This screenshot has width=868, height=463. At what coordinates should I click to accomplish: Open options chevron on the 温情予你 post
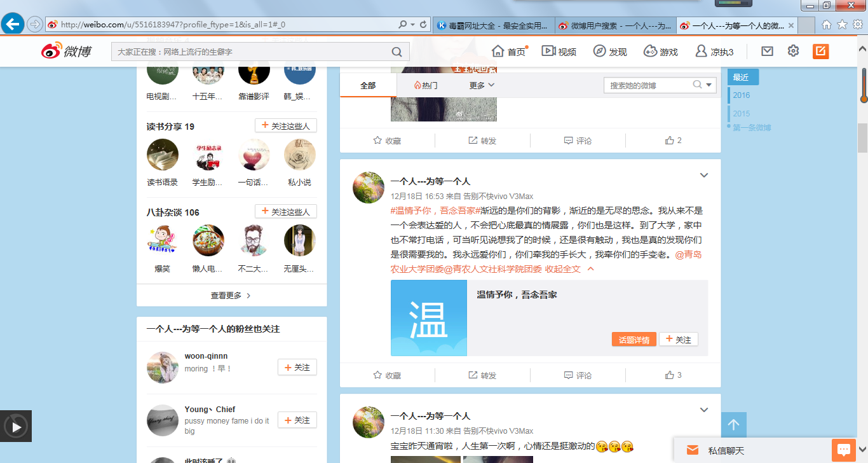click(703, 176)
